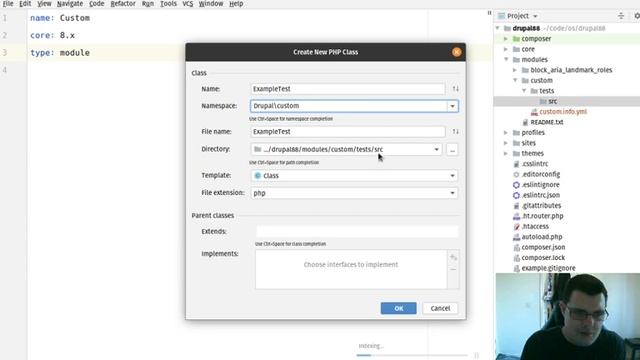Collapse the custom folder
This screenshot has width=640, height=360.
[x=515, y=80]
